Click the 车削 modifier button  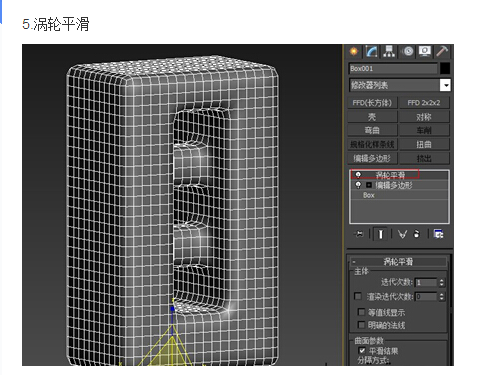pyautogui.click(x=424, y=130)
